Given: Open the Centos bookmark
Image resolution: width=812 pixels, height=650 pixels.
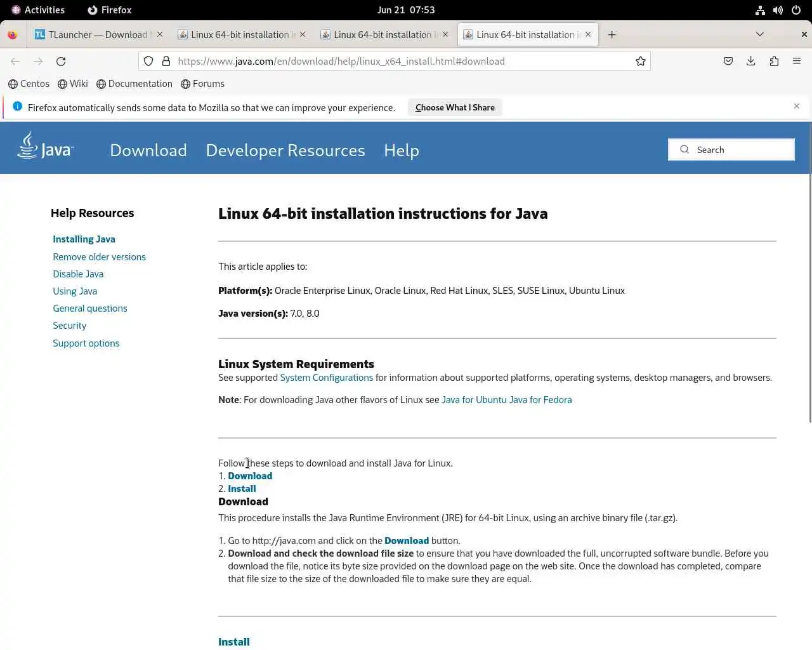Looking at the screenshot, I should (29, 84).
